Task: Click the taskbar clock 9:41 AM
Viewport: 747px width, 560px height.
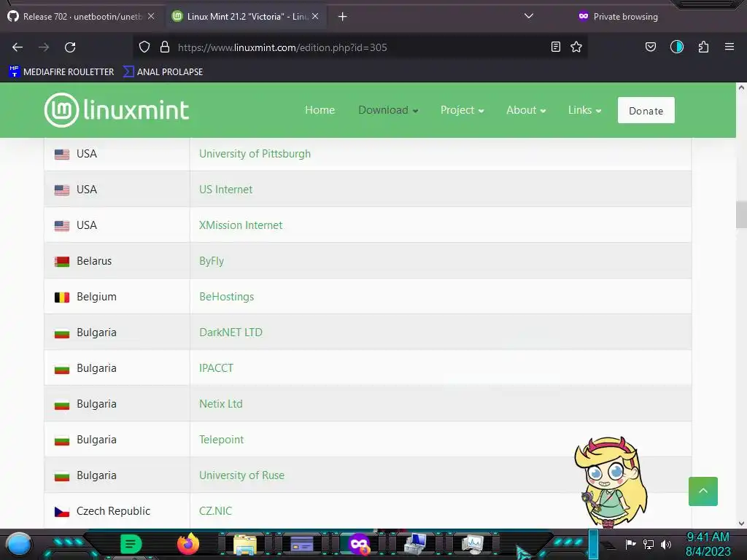Action: coord(708,537)
